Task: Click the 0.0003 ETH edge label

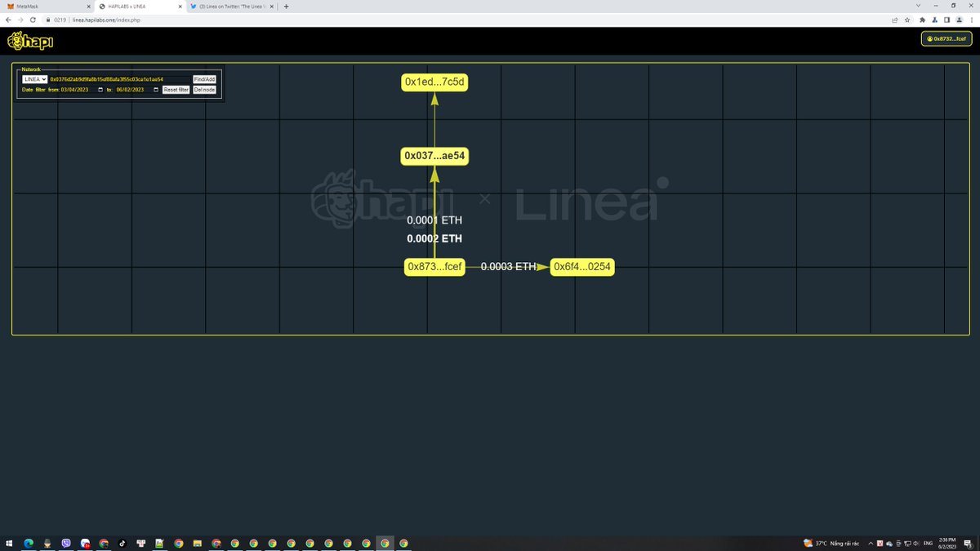Action: pos(508,267)
